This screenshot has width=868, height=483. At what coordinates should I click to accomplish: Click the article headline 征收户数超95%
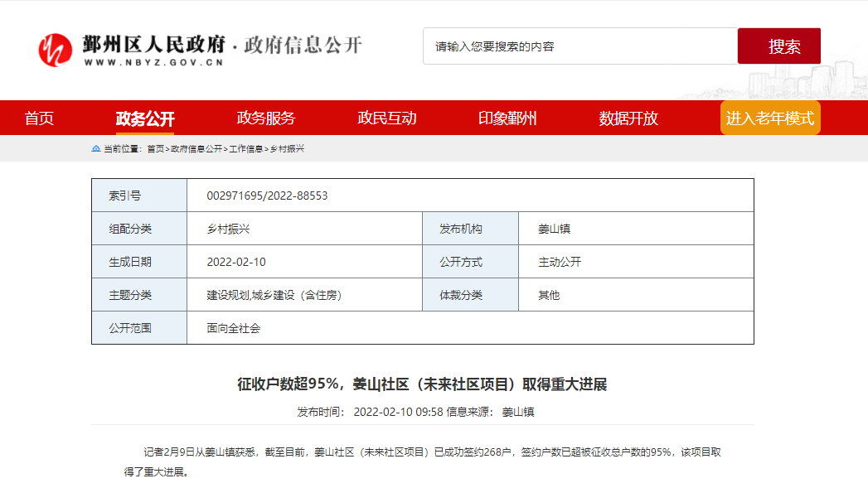[x=422, y=384]
